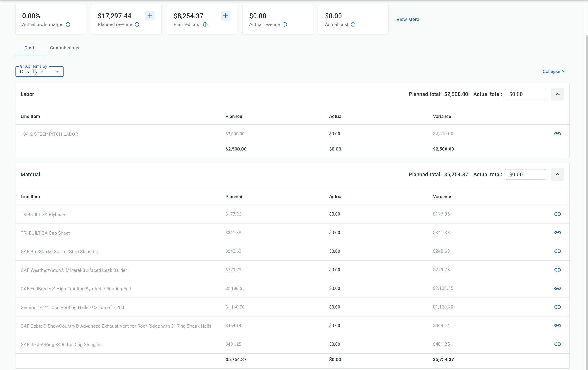Click the plus icon beside Planned revenue

click(x=150, y=16)
